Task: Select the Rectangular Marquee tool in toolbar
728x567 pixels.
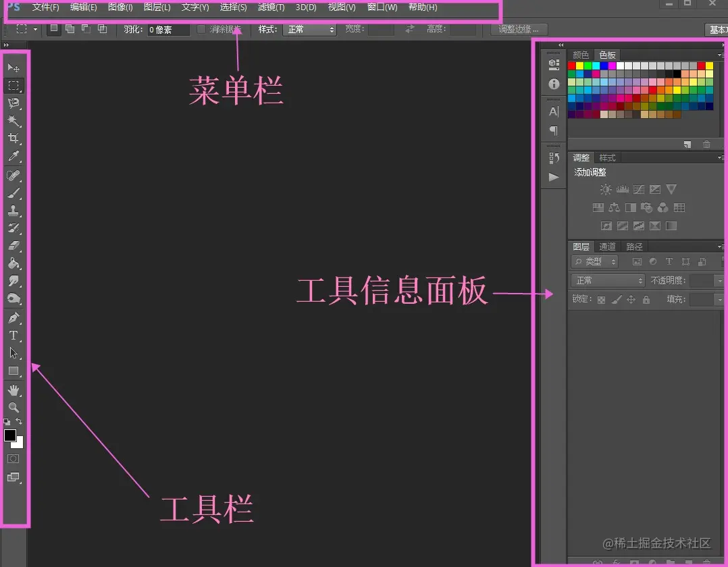Action: point(14,85)
